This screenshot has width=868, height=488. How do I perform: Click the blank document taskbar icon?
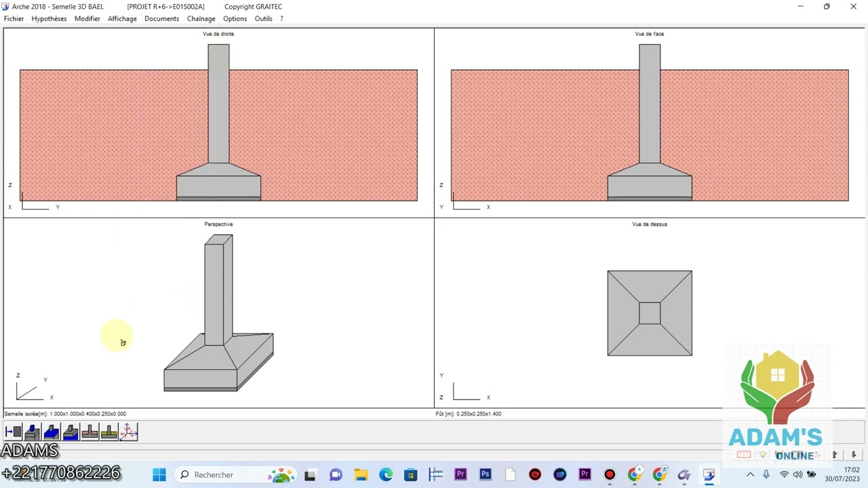pyautogui.click(x=510, y=474)
